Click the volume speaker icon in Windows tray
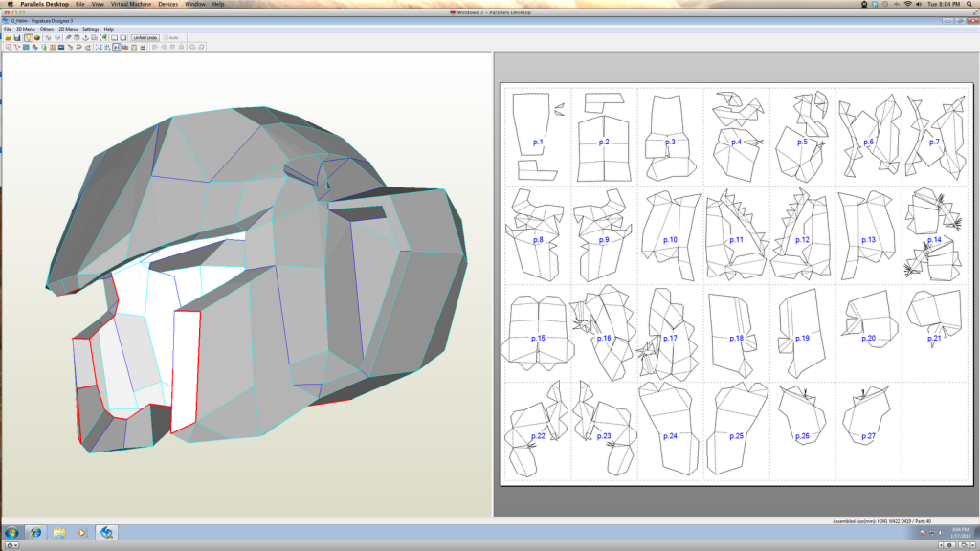Image resolution: width=980 pixels, height=551 pixels. [941, 533]
